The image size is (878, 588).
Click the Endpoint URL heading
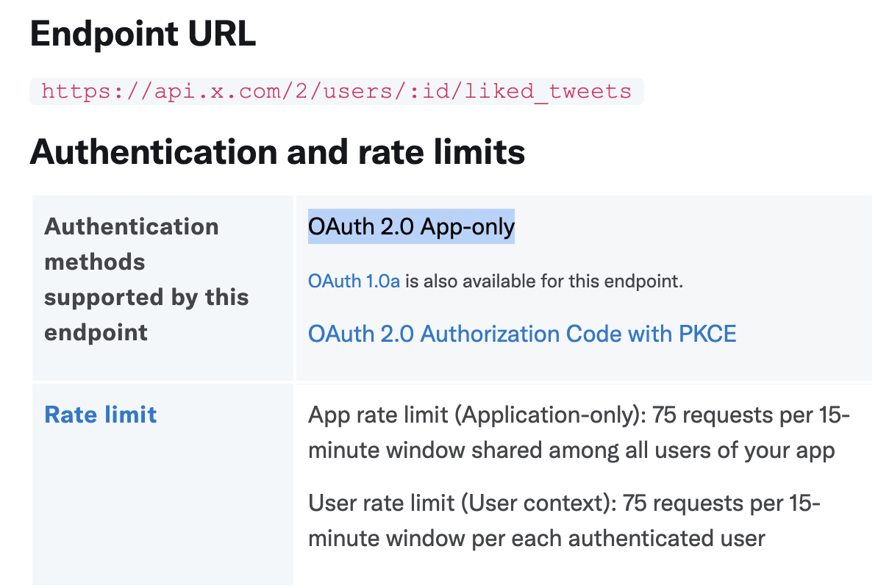point(143,34)
